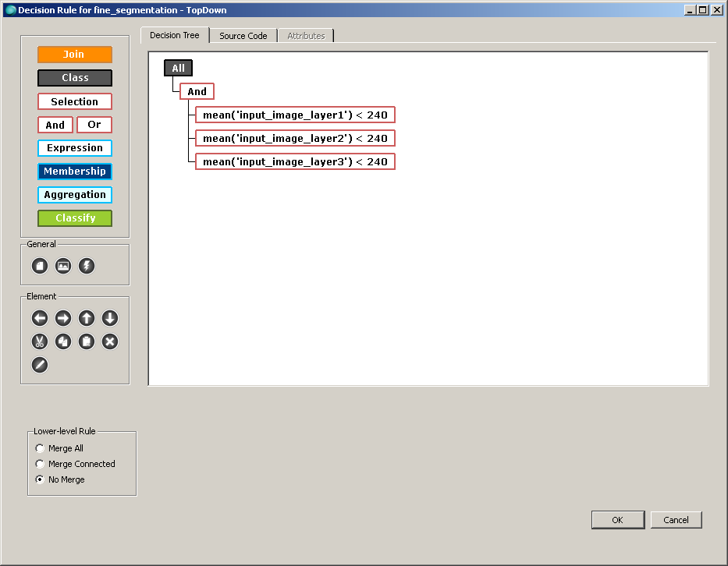Click the image preview icon under General
Image resolution: width=728 pixels, height=566 pixels.
point(62,266)
